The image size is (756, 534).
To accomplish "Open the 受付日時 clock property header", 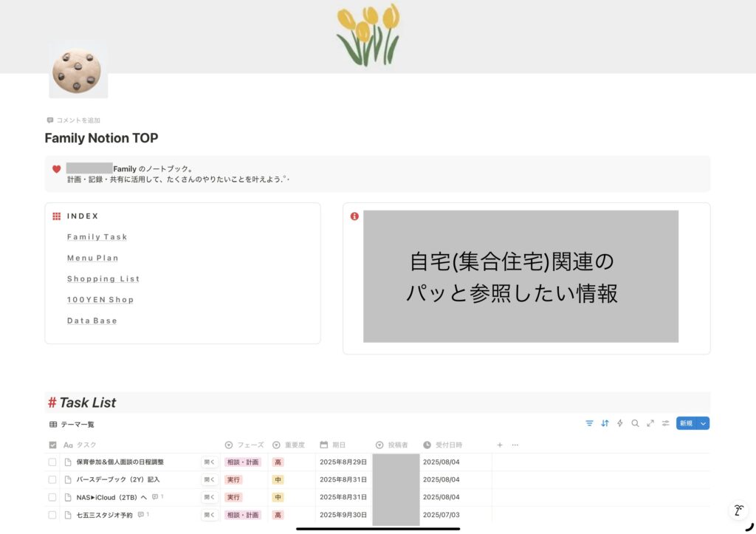I will tap(441, 444).
